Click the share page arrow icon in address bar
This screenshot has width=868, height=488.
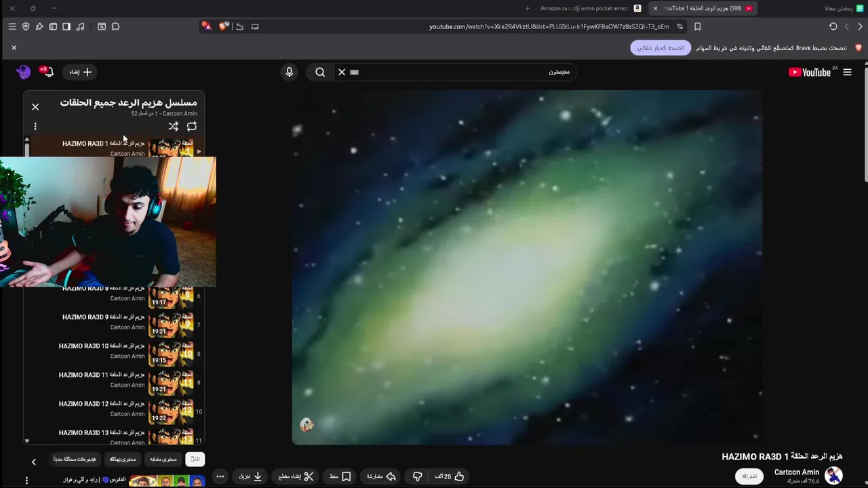pos(239,26)
